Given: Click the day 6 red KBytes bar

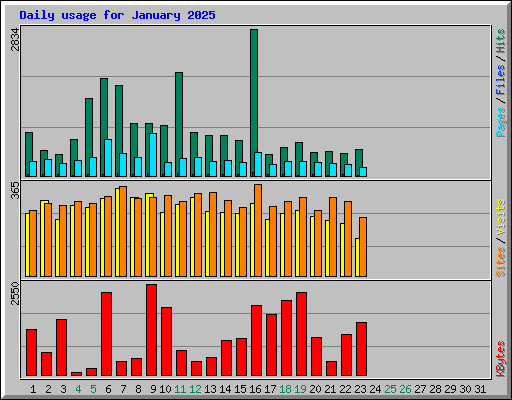Looking at the screenshot, I should pyautogui.click(x=106, y=334).
